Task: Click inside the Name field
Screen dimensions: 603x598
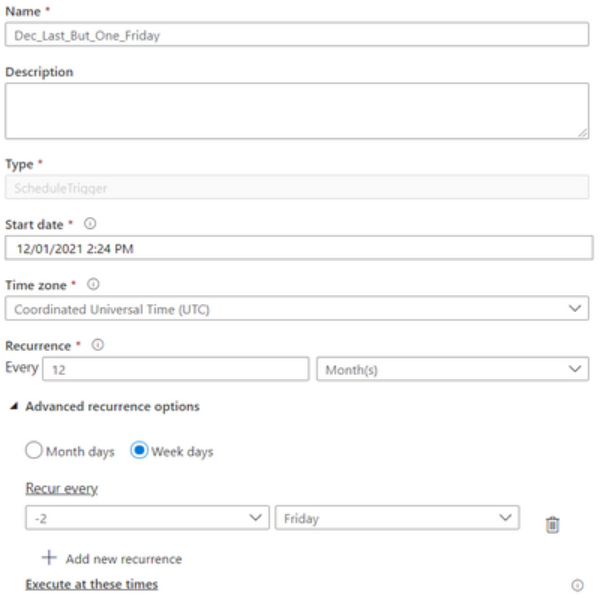Action: click(297, 35)
